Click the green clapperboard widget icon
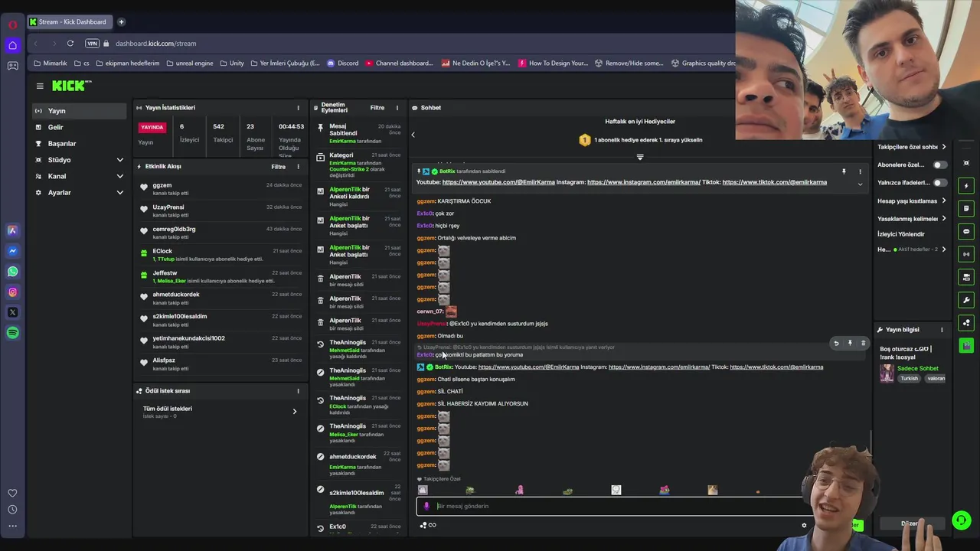The height and width of the screenshot is (551, 980). [x=966, y=346]
